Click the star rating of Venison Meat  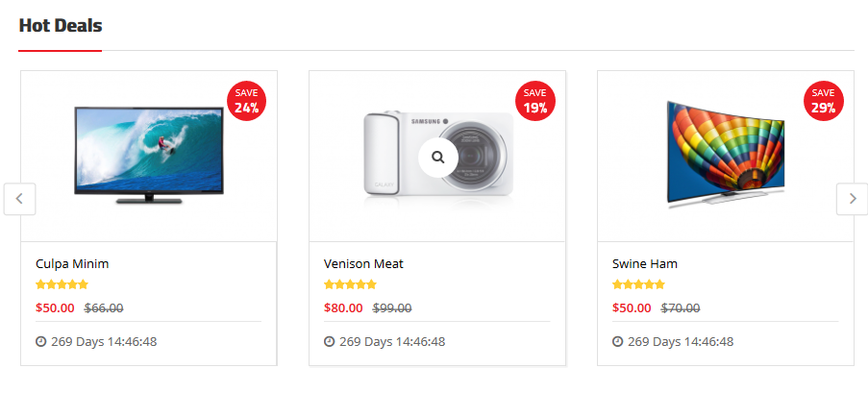(x=350, y=284)
